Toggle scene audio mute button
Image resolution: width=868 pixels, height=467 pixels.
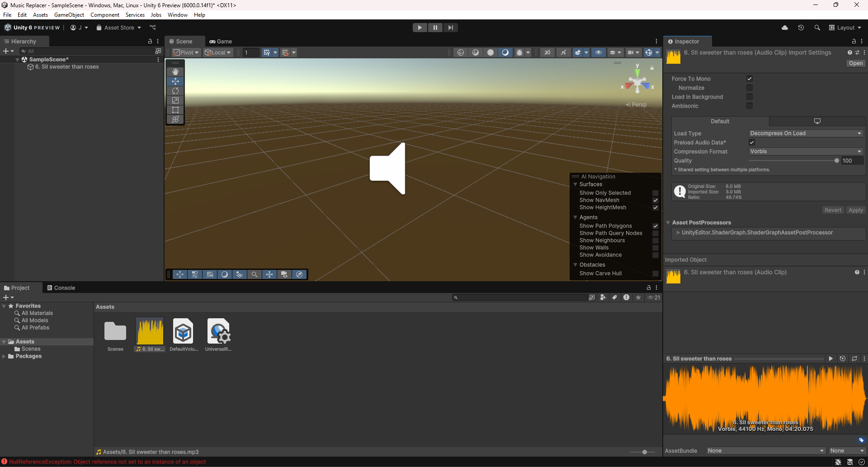pos(563,52)
